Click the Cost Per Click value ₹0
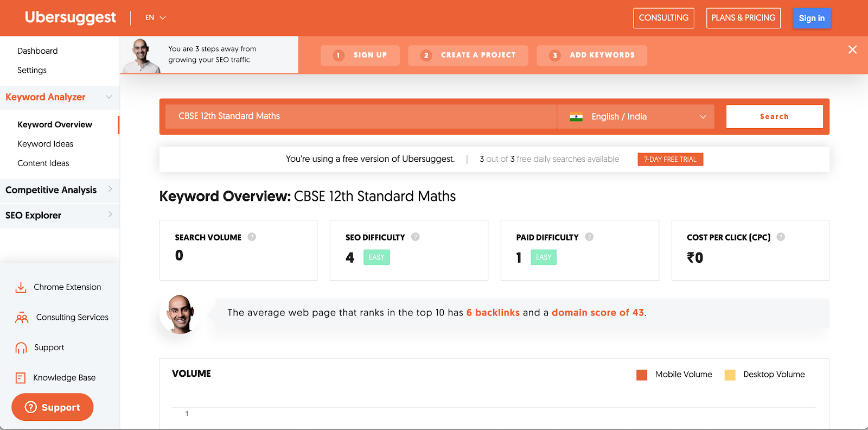 (695, 258)
